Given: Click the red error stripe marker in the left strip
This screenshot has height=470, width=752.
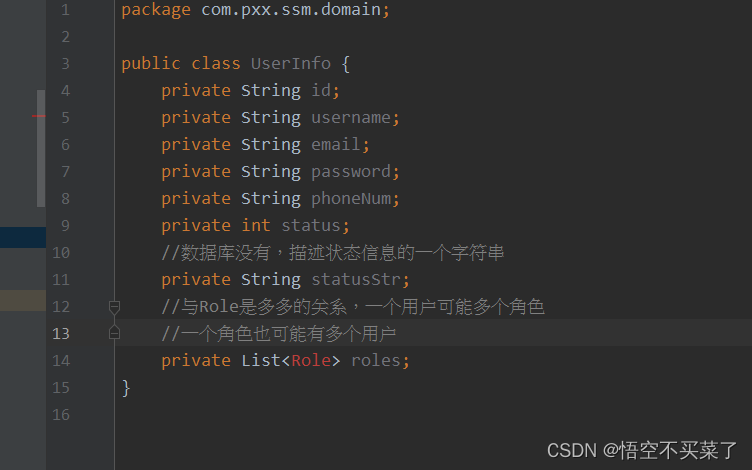Looking at the screenshot, I should pyautogui.click(x=38, y=117).
